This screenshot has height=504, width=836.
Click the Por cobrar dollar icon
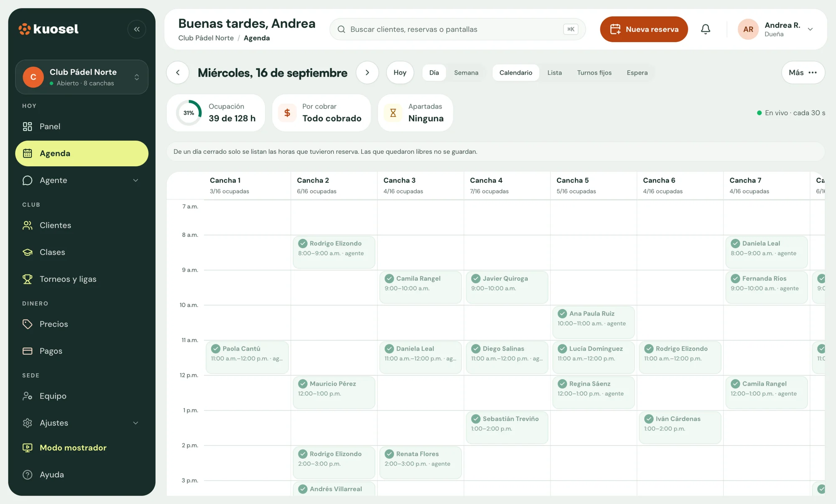pos(288,113)
